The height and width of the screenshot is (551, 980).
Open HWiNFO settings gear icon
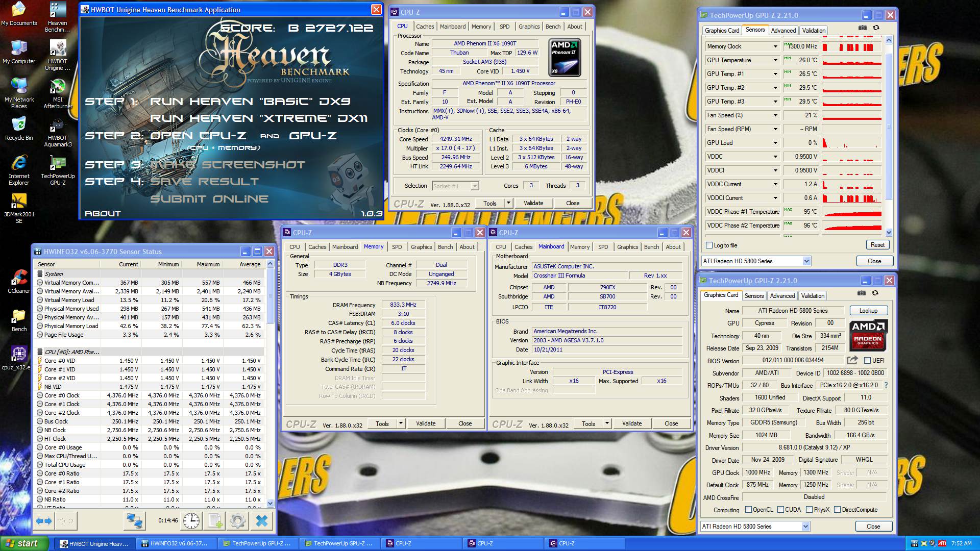point(237,521)
